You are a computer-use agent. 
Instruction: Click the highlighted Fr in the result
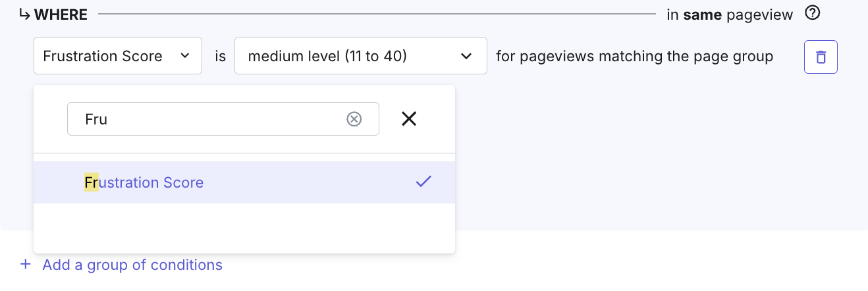[91, 182]
